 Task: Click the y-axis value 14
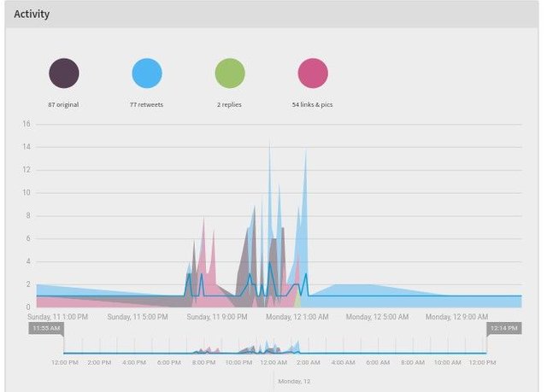tap(26, 147)
